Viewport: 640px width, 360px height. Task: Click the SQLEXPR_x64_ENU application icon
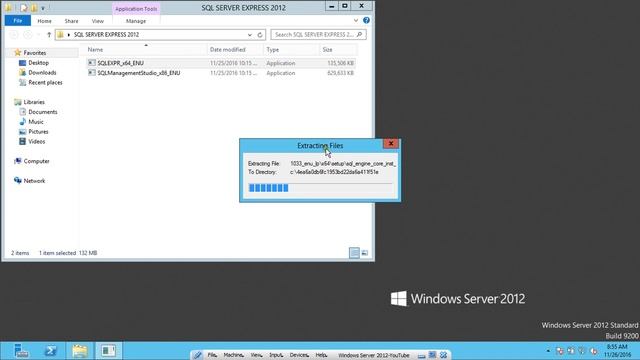pyautogui.click(x=92, y=63)
